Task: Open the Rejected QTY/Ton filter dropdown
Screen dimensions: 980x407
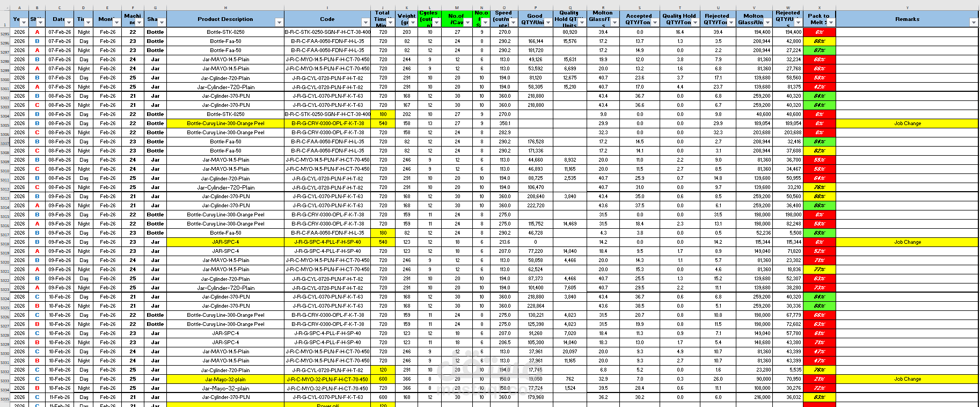Action: [x=730, y=23]
